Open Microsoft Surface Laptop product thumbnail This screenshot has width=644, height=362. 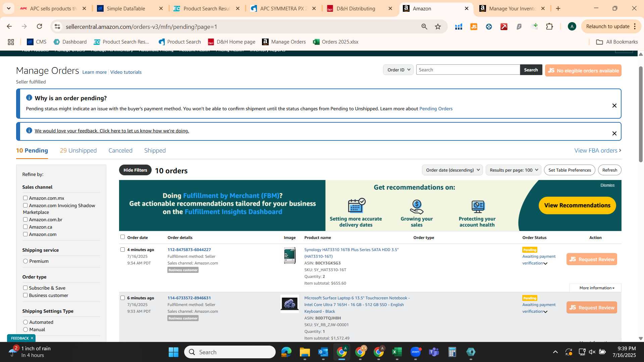click(x=289, y=304)
